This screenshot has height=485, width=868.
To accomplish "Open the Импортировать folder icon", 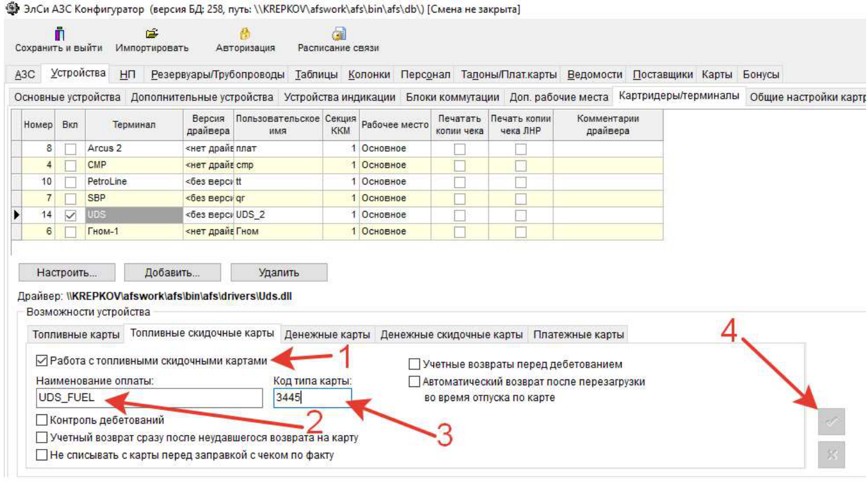I will 152,34.
